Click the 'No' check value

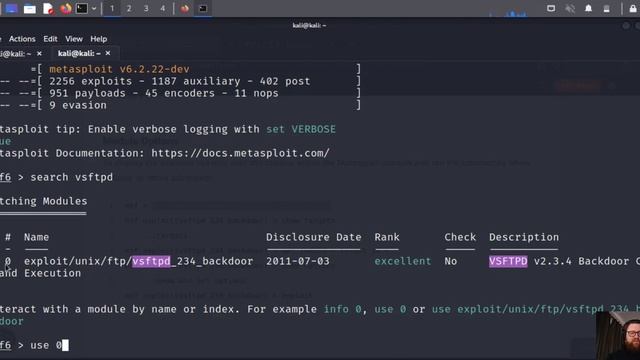[451, 261]
